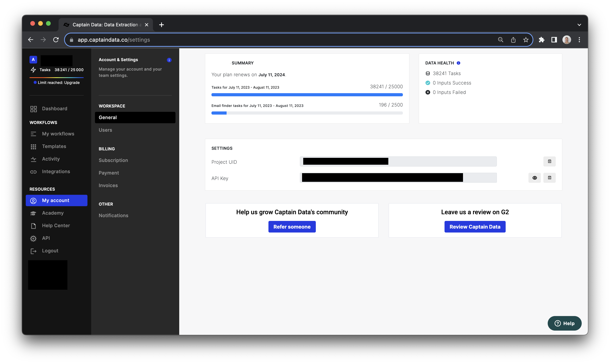Click Account & Settings info icon
610x364 pixels.
pos(169,60)
